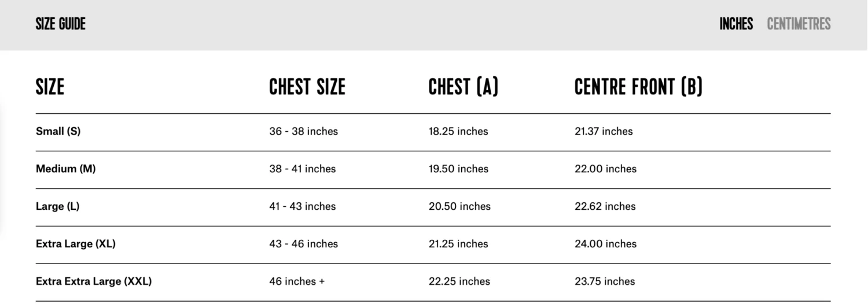Click the 18.25 inches chest value

tap(458, 131)
